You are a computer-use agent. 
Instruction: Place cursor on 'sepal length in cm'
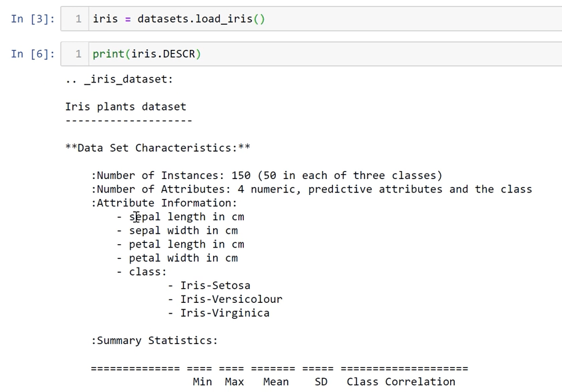[186, 217]
